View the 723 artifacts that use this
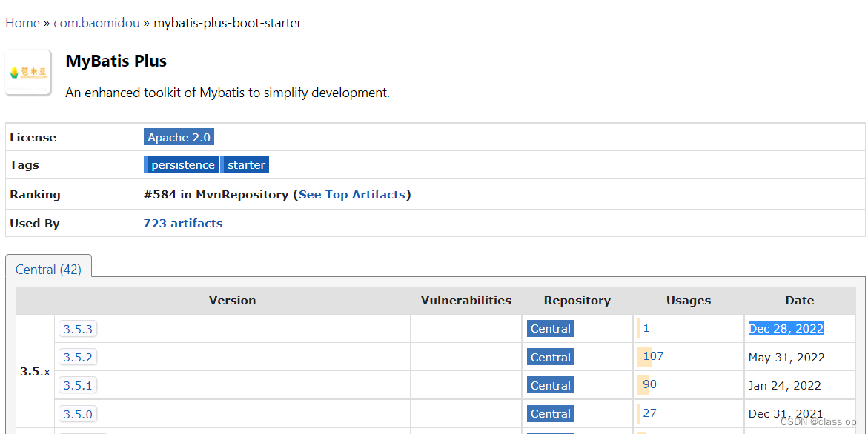Screen dimensions: 868x434 click(x=182, y=223)
